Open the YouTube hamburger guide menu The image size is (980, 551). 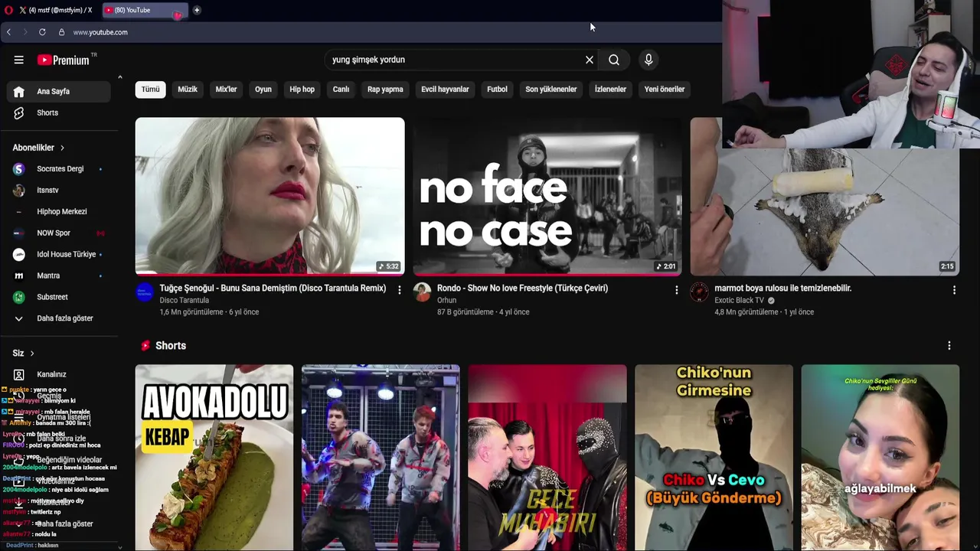[18, 60]
